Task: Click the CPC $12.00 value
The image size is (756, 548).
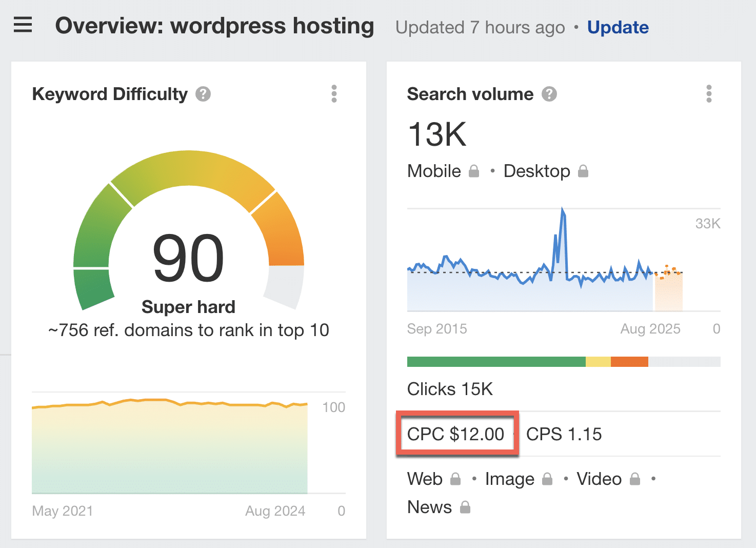Action: coord(455,434)
